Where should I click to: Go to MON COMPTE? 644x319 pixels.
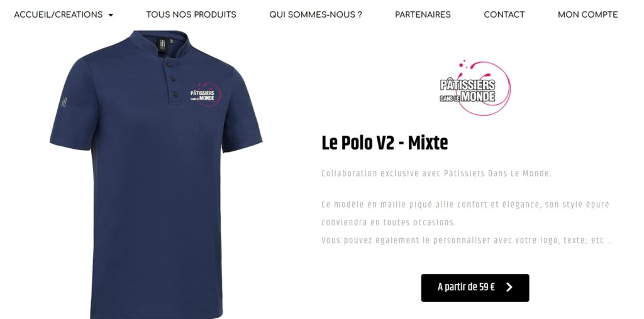click(x=587, y=15)
